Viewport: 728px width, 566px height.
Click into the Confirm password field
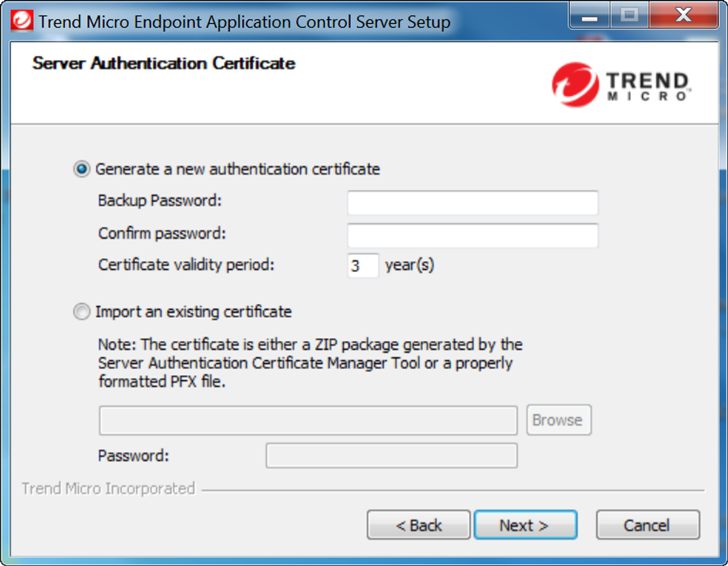tap(472, 236)
